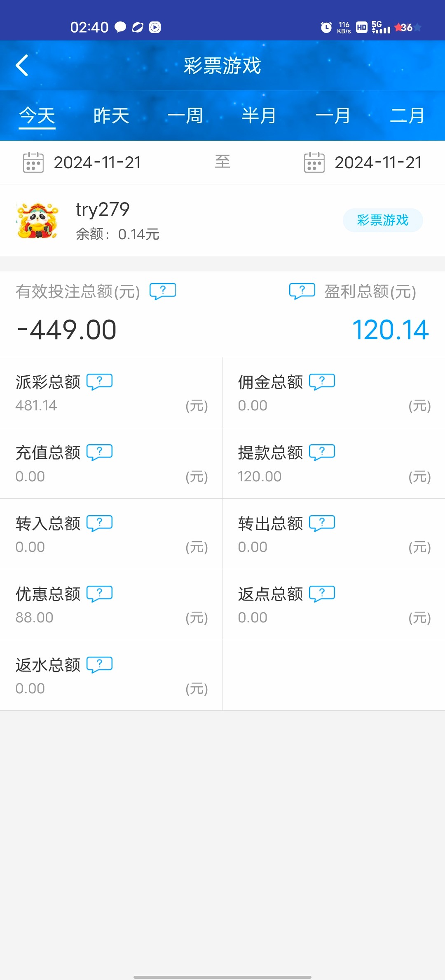Switch to the 一周 tab
The height and width of the screenshot is (980, 445).
pyautogui.click(x=185, y=115)
